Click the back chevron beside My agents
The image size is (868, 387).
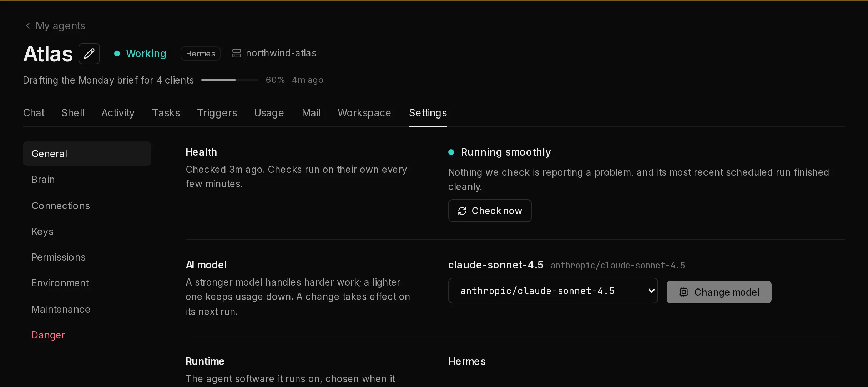pyautogui.click(x=28, y=26)
